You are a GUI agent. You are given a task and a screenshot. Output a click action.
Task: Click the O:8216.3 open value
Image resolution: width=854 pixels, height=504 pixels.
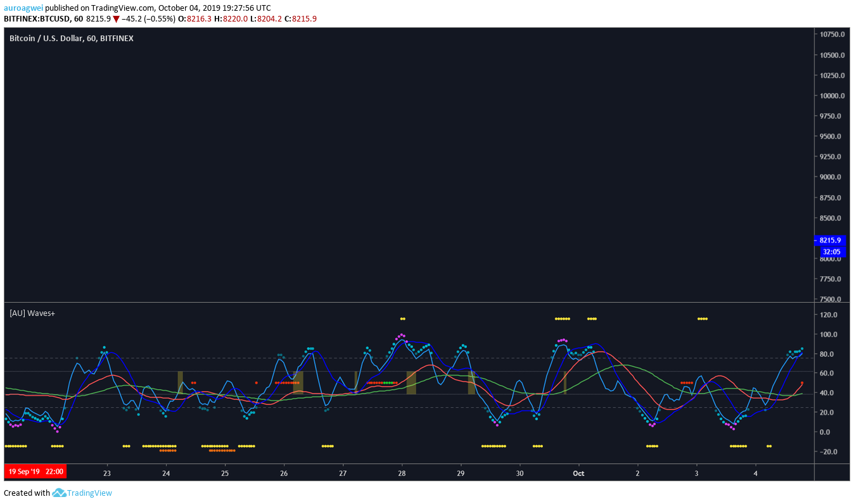coord(195,19)
